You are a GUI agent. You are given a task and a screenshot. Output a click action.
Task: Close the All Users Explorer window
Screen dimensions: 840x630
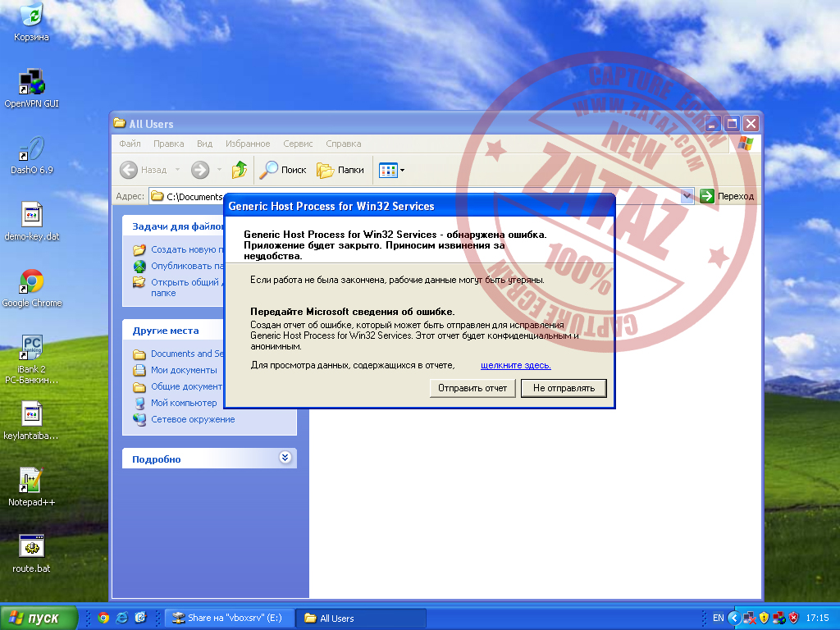751,124
